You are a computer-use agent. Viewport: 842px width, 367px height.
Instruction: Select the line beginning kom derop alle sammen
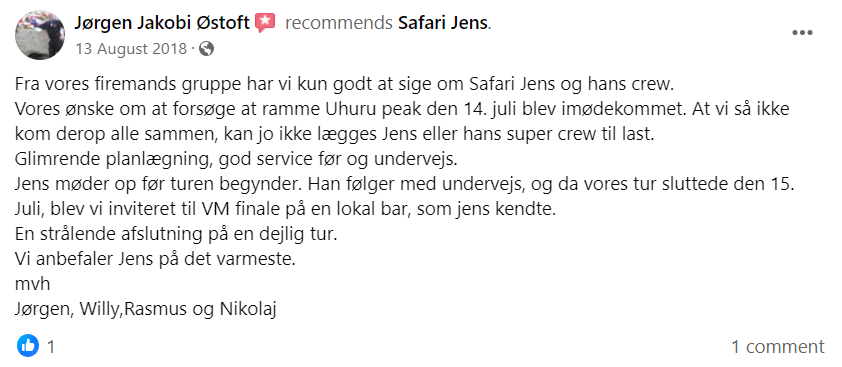[335, 134]
